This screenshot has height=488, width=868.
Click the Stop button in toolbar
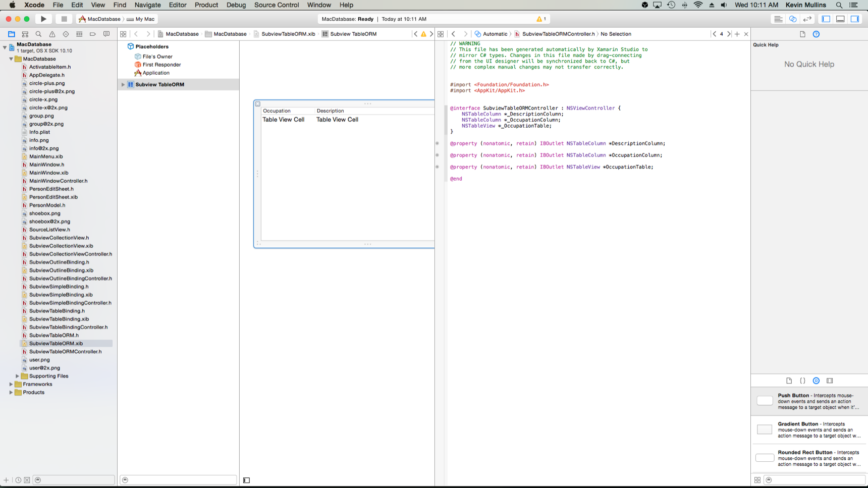64,19
